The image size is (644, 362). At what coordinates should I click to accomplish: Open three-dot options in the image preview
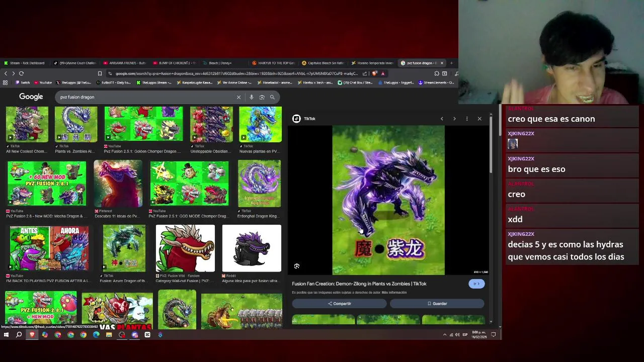click(x=467, y=119)
